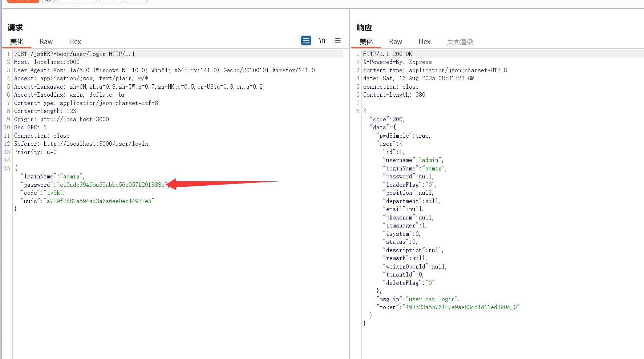The width and height of the screenshot is (644, 359).
Task: Toggle the \n non-printable characters button
Action: 322,41
